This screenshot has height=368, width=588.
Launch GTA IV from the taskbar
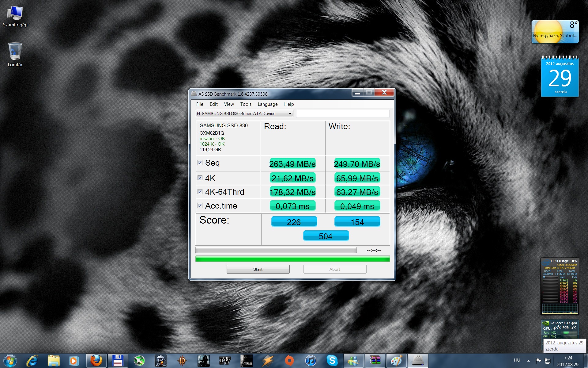point(225,361)
